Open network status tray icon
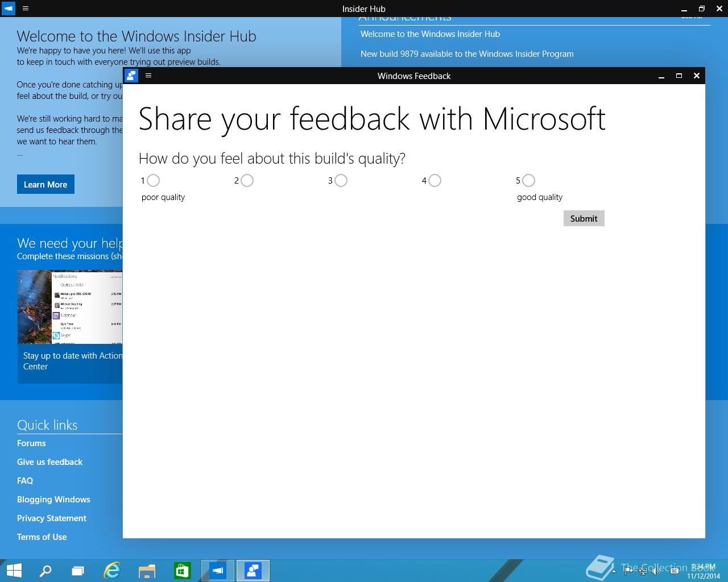Image resolution: width=728 pixels, height=582 pixels. pos(643,571)
